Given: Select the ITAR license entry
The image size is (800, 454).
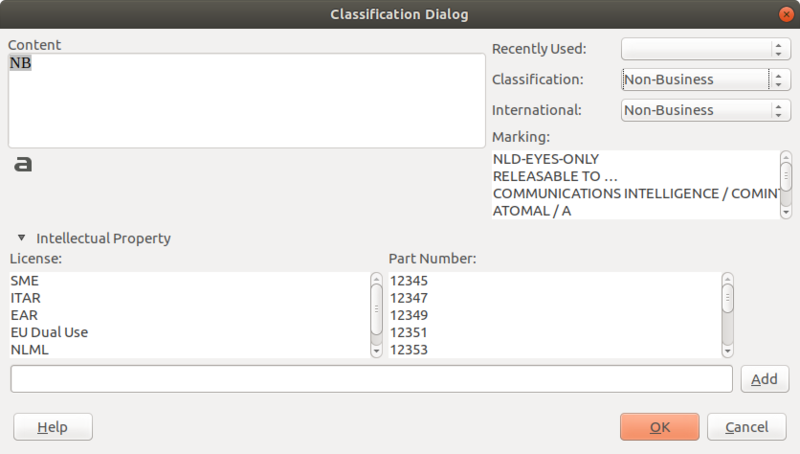Looking at the screenshot, I should click(x=25, y=298).
